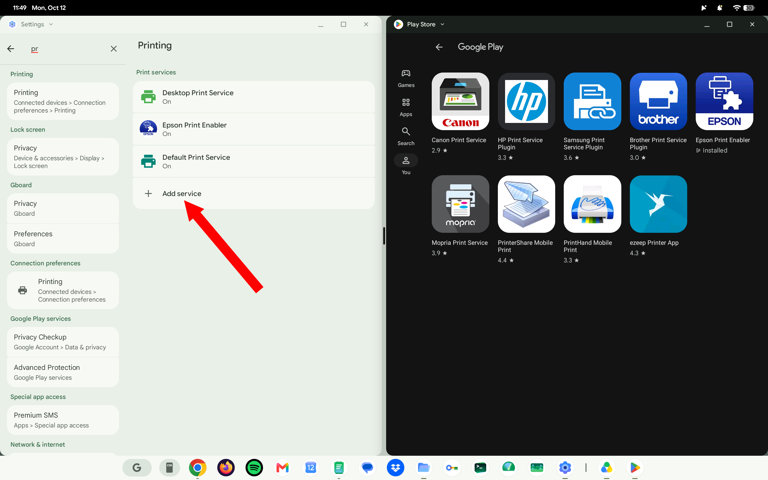
Task: Open Epson Print Enabler app icon
Action: (724, 101)
